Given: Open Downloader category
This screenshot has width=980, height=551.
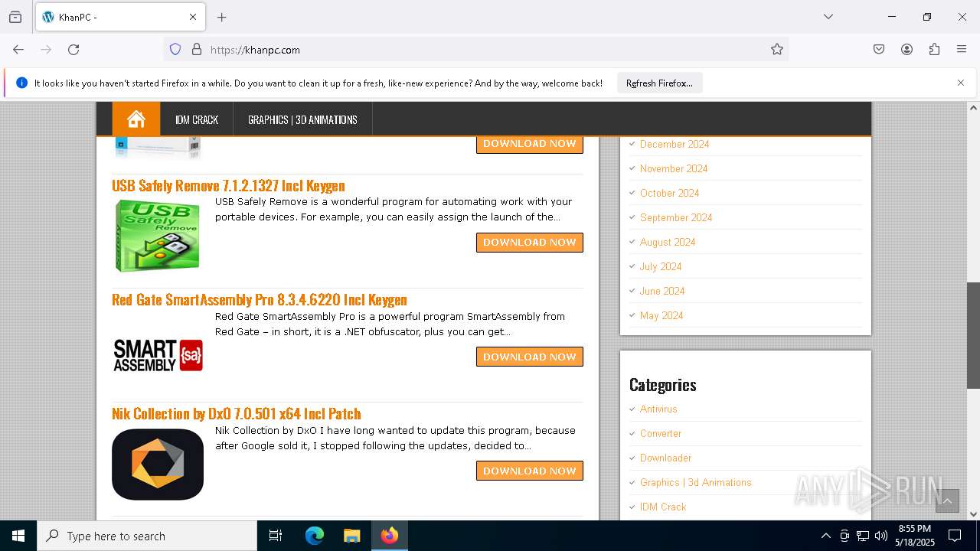Looking at the screenshot, I should pos(665,458).
